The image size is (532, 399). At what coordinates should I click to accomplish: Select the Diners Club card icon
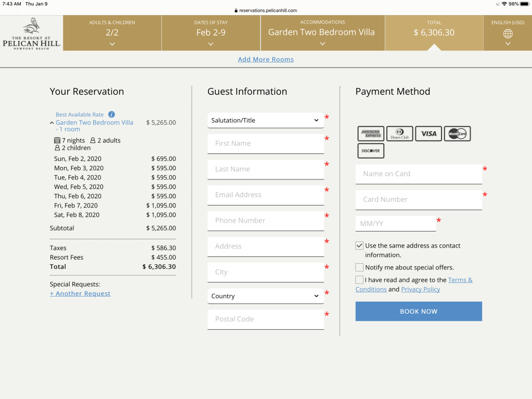[399, 134]
